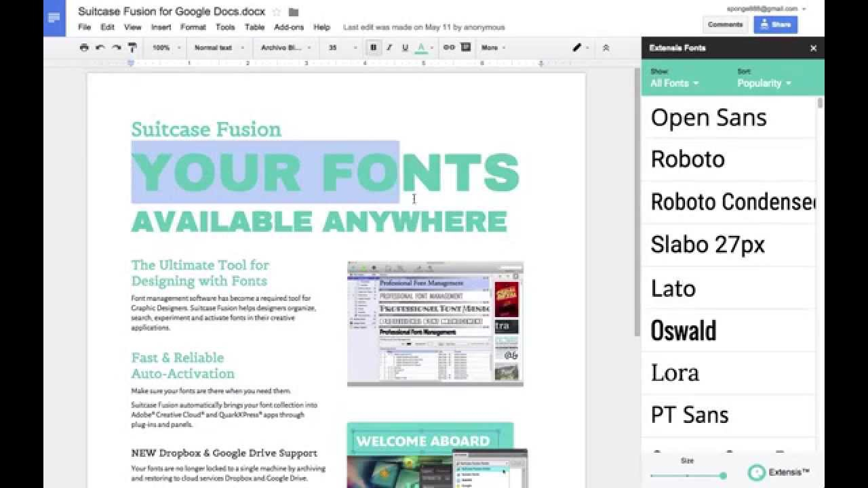Click the document vertical scrollbar

(637, 203)
